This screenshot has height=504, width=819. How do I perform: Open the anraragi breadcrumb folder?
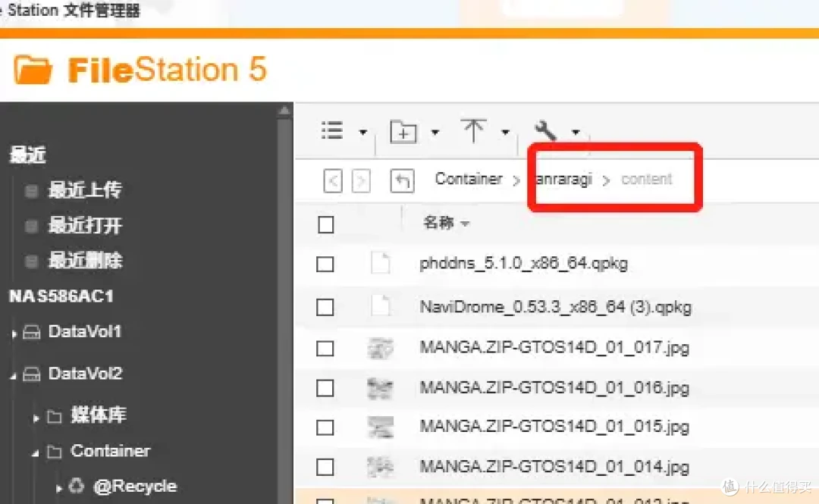[x=564, y=179]
